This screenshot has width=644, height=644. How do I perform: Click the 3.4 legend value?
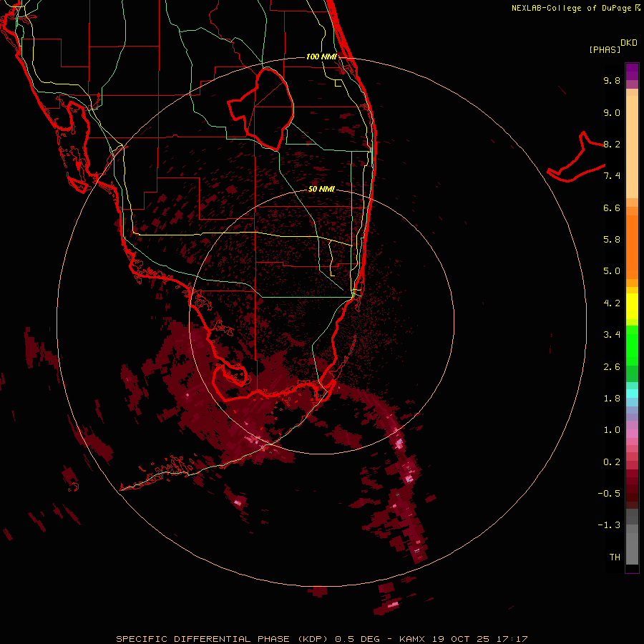(612, 335)
